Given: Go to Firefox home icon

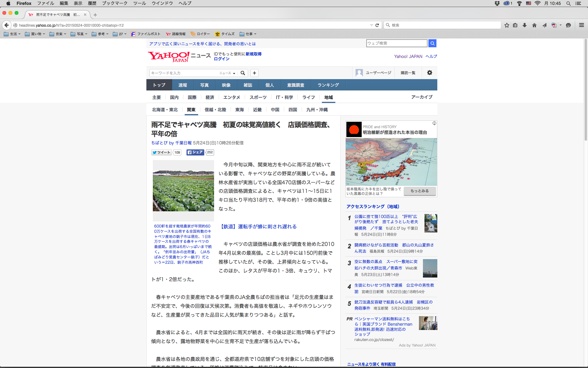Looking at the screenshot, I should pyautogui.click(x=534, y=25).
